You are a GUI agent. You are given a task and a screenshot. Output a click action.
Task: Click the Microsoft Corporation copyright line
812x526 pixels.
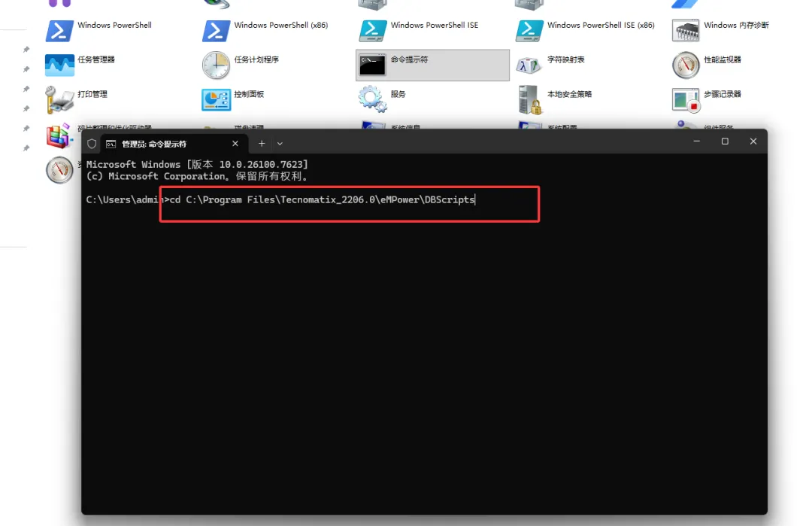[x=197, y=176]
